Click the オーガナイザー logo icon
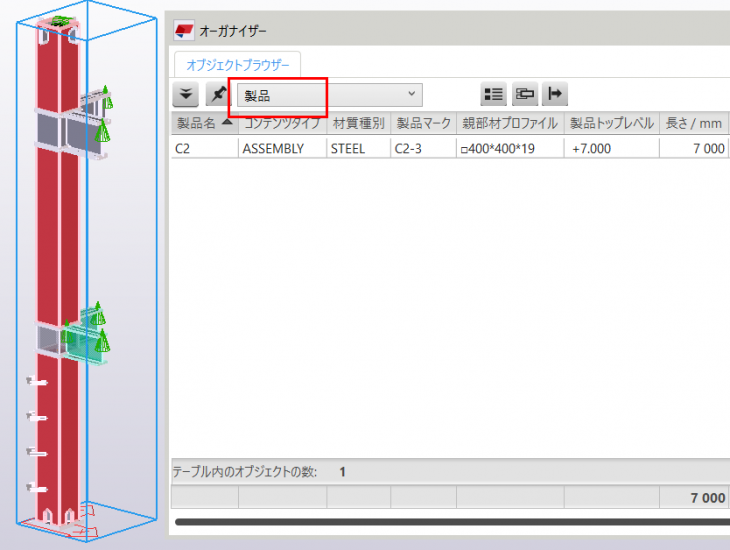Viewport: 730px width, 550px height. click(x=184, y=31)
